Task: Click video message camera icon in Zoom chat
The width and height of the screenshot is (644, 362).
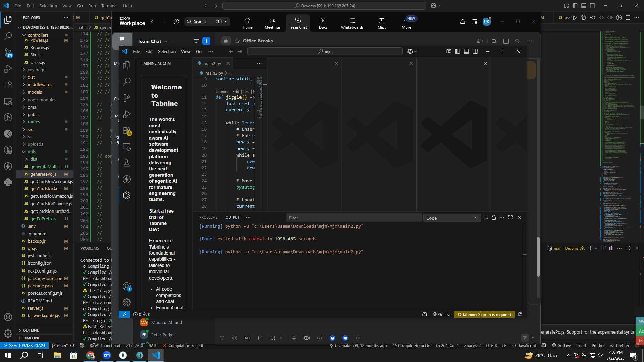Action: tap(307, 338)
